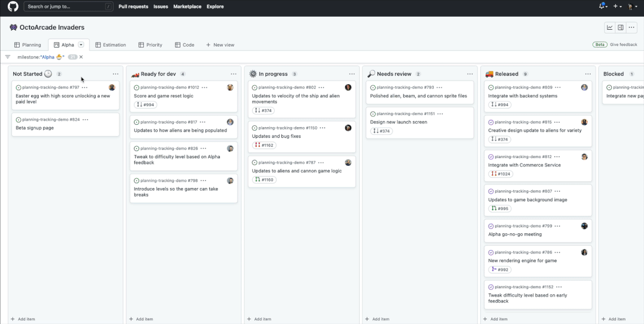Click the filter icon beside milestone filter

8,57
